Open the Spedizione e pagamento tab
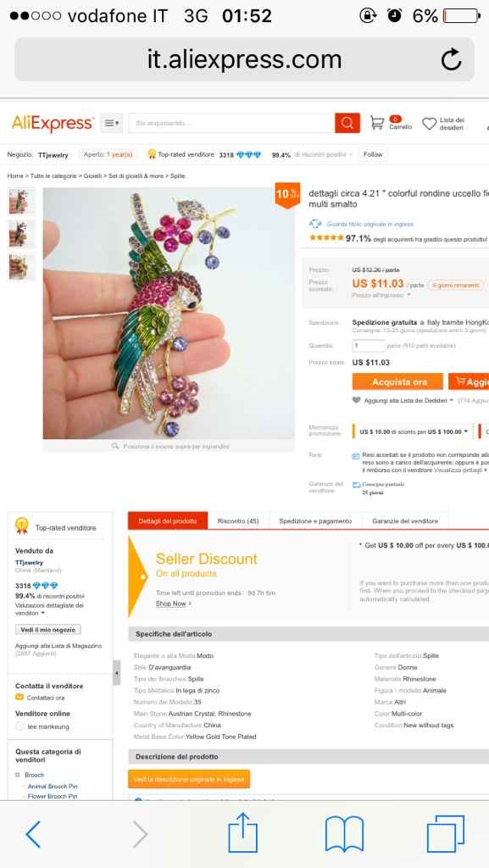Image resolution: width=489 pixels, height=868 pixels. pos(315,521)
